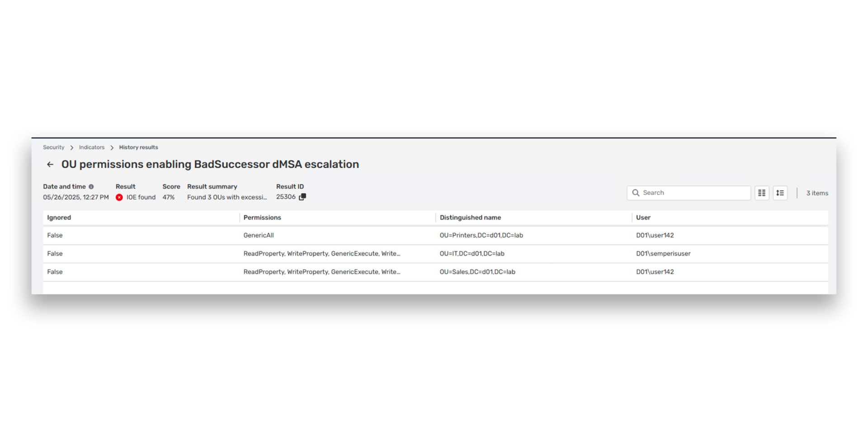868x444 pixels.
Task: Click the Distinguished name column header
Action: point(470,217)
